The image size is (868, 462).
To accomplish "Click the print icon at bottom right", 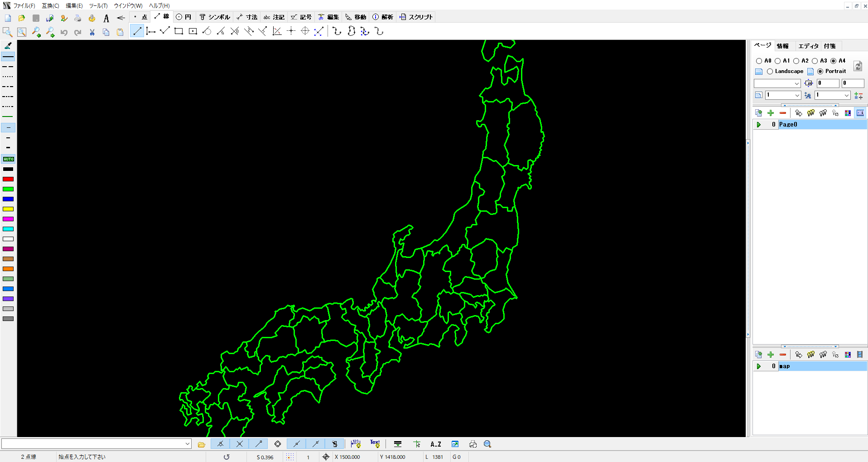I will [473, 444].
